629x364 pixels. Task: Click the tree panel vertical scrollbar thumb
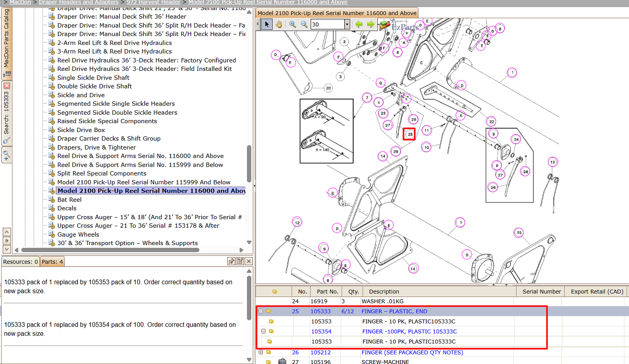[249, 163]
